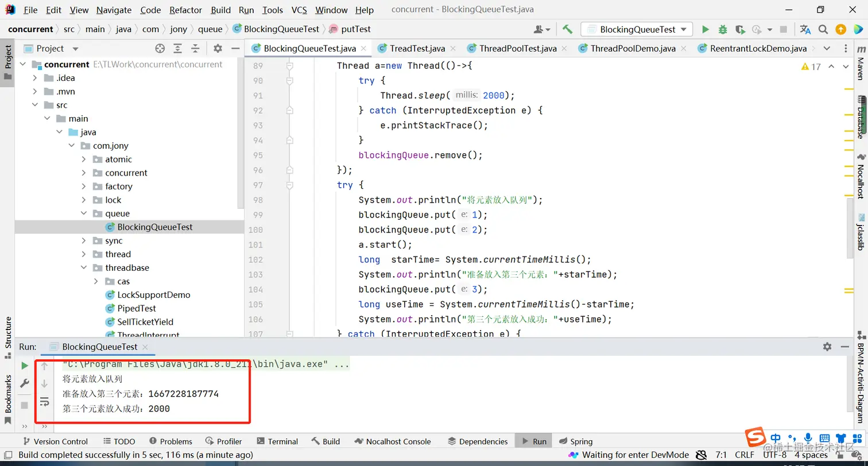Collapse the queue package
The width and height of the screenshot is (868, 466).
[84, 213]
